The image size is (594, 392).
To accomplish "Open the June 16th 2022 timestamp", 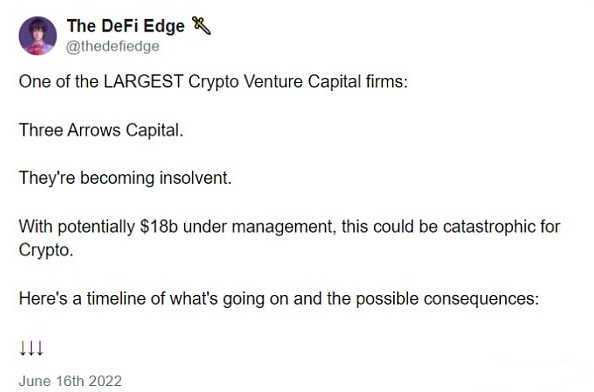I will pos(70,381).
